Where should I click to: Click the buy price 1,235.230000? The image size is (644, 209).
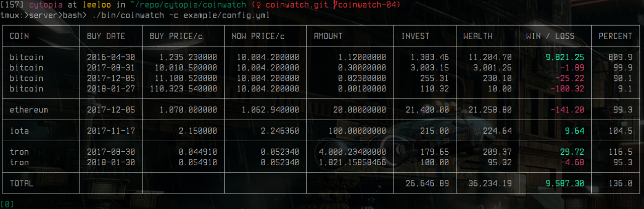(x=189, y=57)
